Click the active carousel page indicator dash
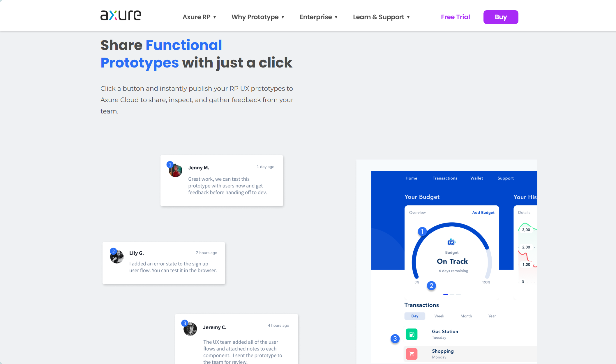This screenshot has height=364, width=616. click(x=446, y=294)
